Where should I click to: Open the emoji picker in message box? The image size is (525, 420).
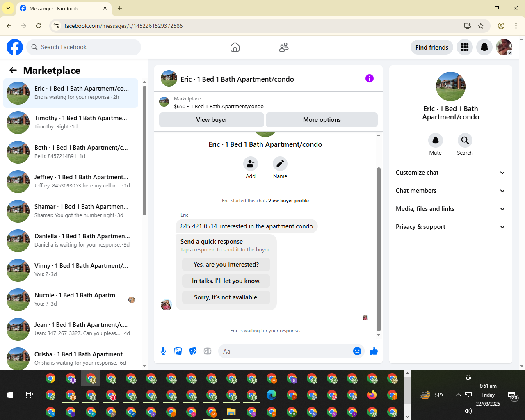pos(357,351)
